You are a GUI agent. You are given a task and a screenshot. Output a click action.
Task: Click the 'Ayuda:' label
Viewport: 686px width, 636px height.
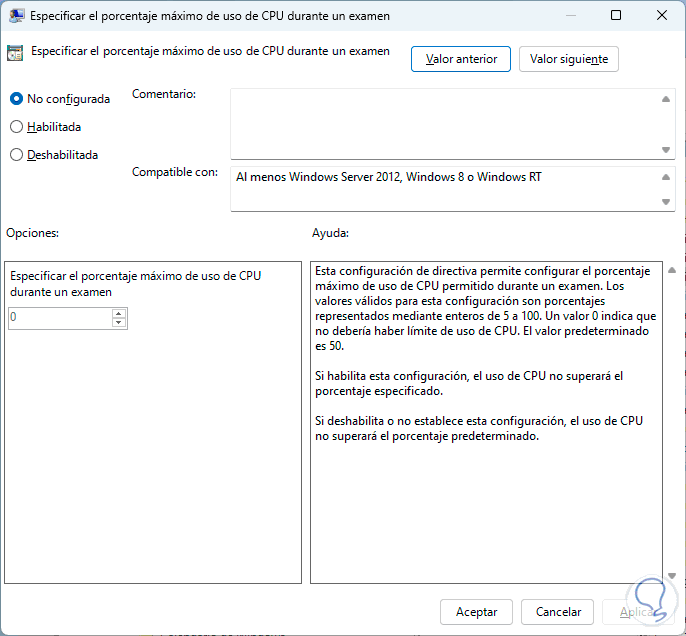330,233
